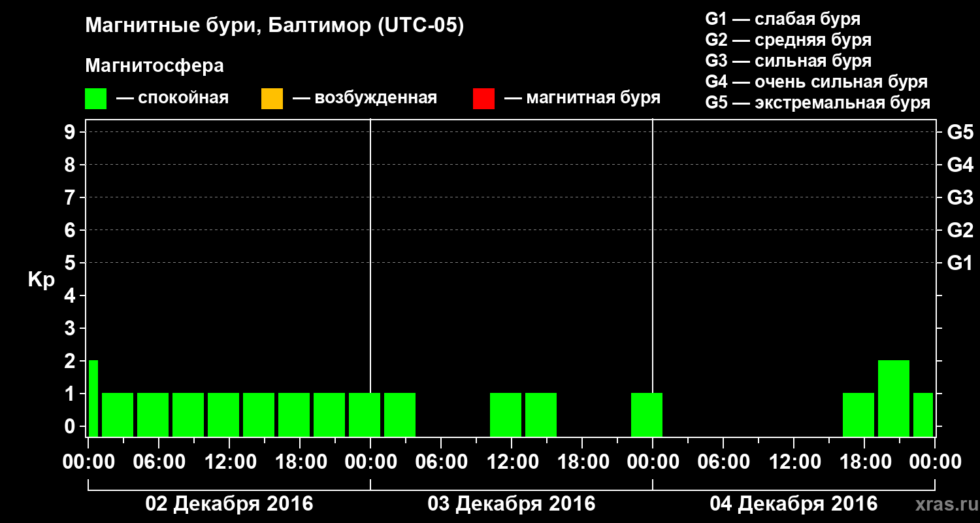The width and height of the screenshot is (980, 523).
Task: Click the narrow Kp 2 bar at 00:00 on 02 Декабря
Action: [93, 398]
